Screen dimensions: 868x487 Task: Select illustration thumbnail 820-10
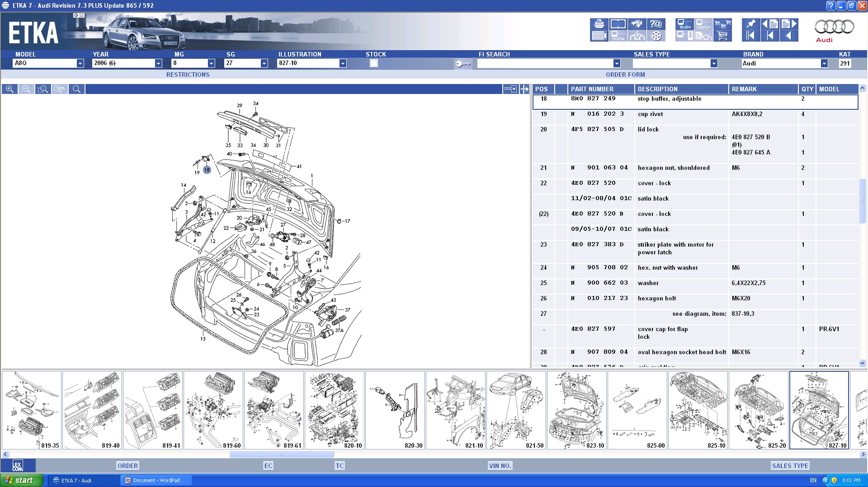335,410
